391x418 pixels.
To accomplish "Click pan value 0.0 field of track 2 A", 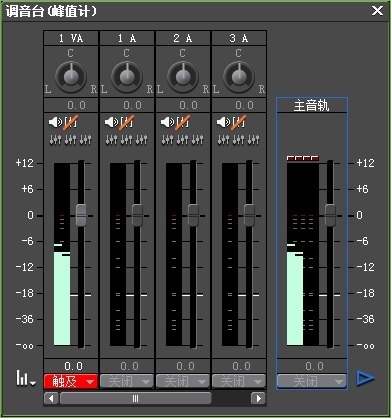I will [x=183, y=105].
